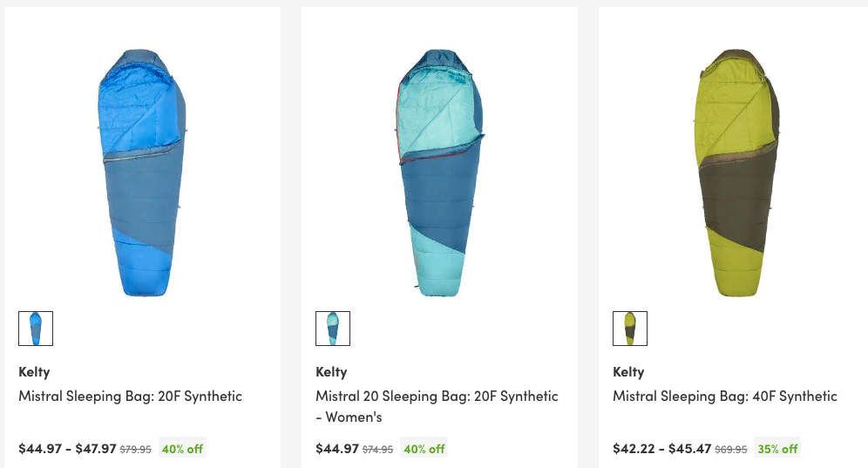Click the $42.22 - $45.47 price range
868x468 pixels.
click(661, 449)
